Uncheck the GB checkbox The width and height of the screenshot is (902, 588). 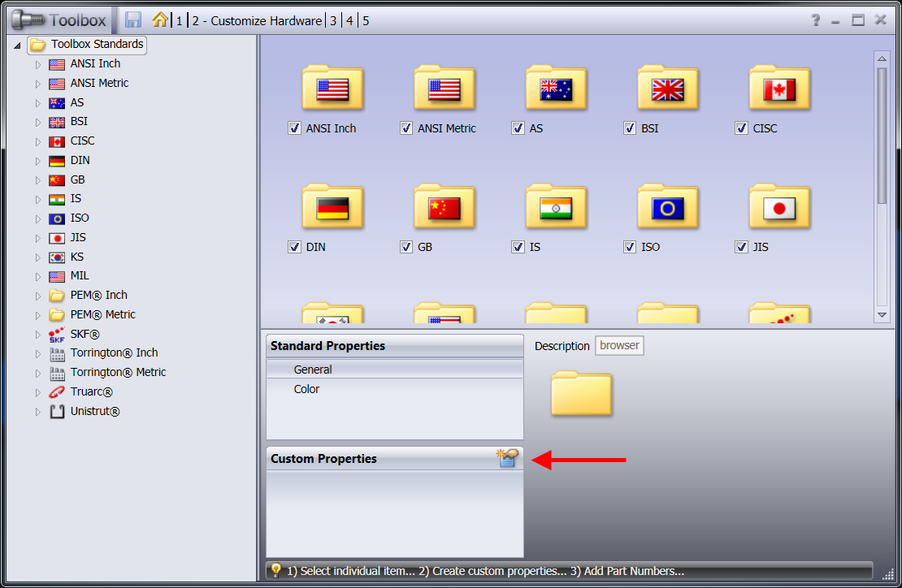[x=405, y=247]
